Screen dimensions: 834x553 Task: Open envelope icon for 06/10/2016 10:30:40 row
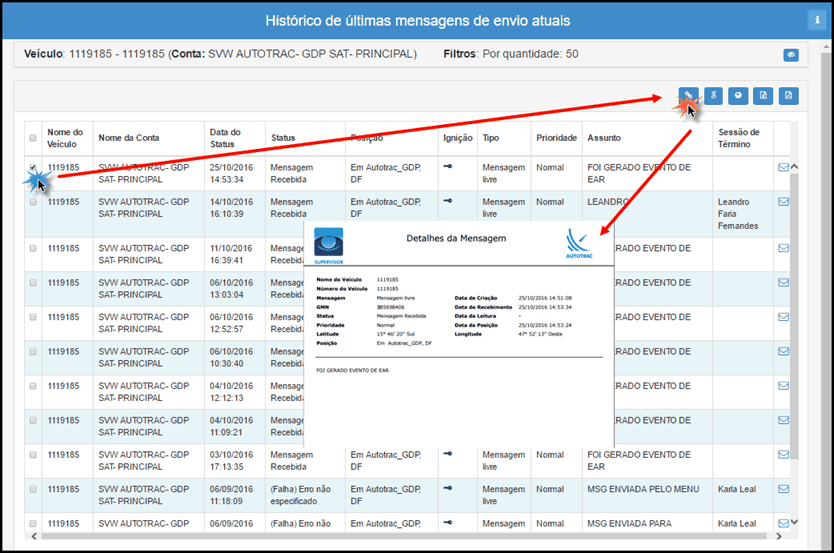coord(783,351)
